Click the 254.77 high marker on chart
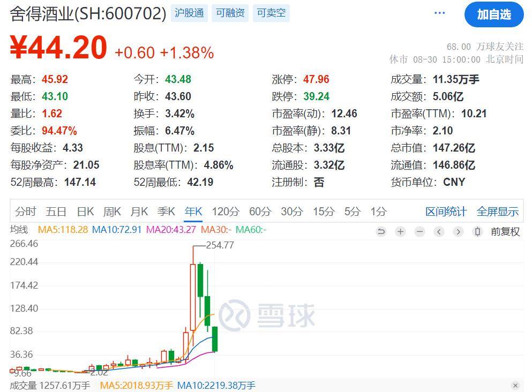This screenshot has width=532, height=392. coord(220,245)
